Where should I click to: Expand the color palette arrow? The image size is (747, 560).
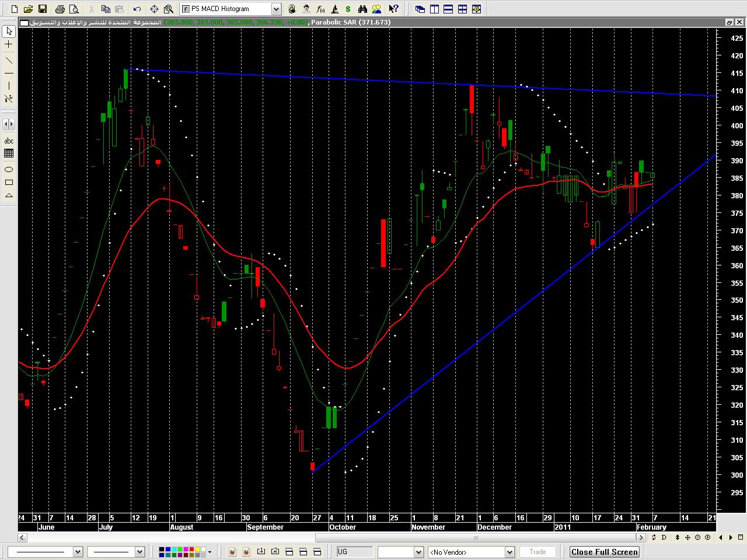tap(210, 552)
